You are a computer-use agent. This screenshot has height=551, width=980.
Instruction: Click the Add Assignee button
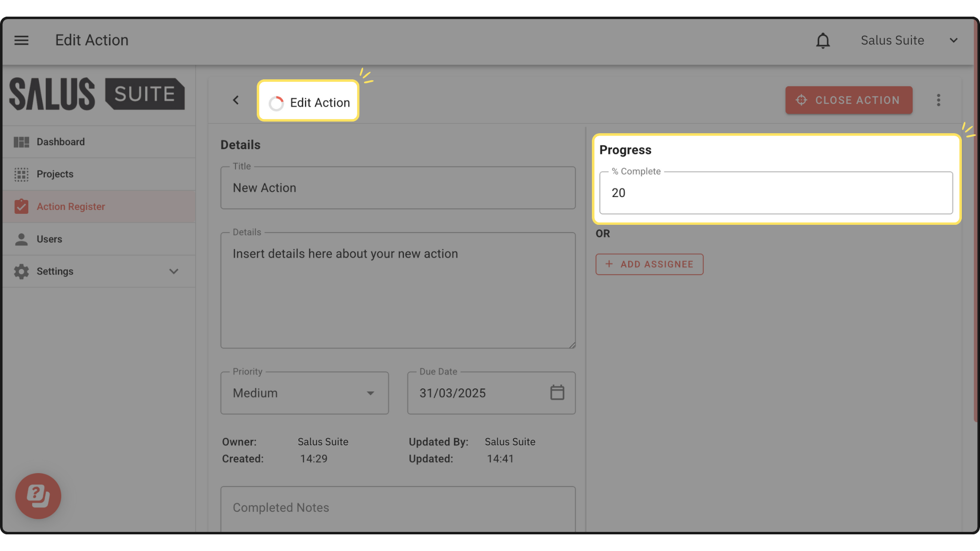(x=649, y=264)
